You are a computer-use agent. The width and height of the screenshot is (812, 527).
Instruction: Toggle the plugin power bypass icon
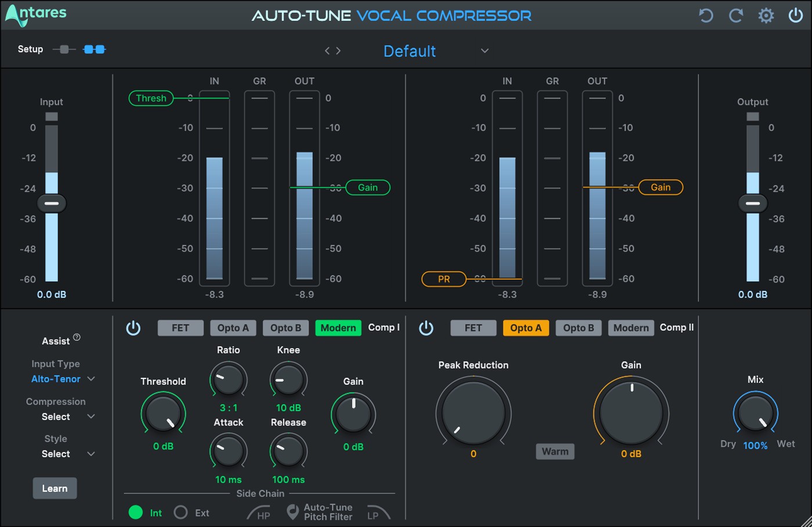[796, 16]
